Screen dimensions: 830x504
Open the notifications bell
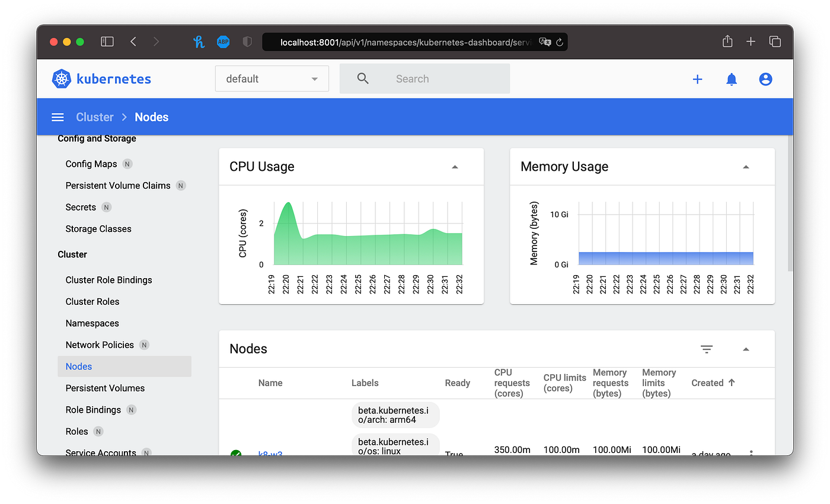[731, 79]
